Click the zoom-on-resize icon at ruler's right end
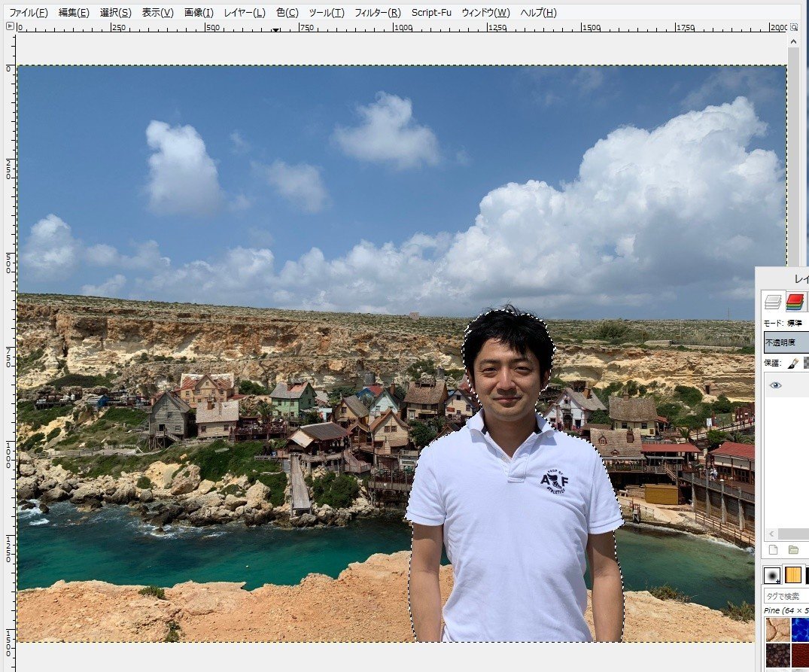The width and height of the screenshot is (809, 672). tap(795, 27)
